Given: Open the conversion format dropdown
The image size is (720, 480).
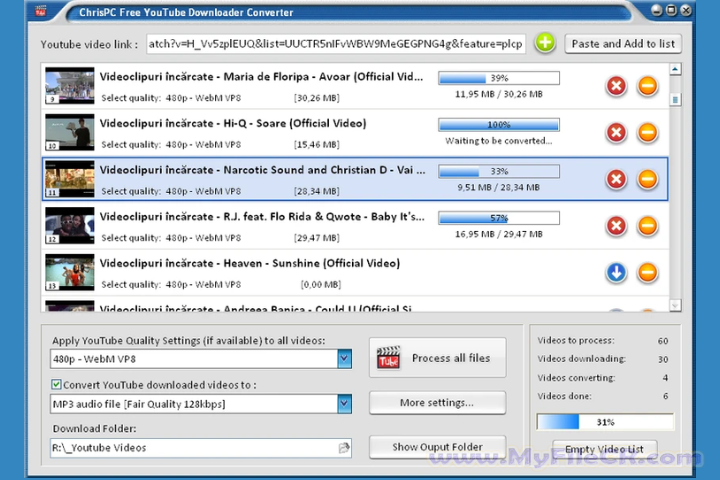Looking at the screenshot, I should (344, 404).
